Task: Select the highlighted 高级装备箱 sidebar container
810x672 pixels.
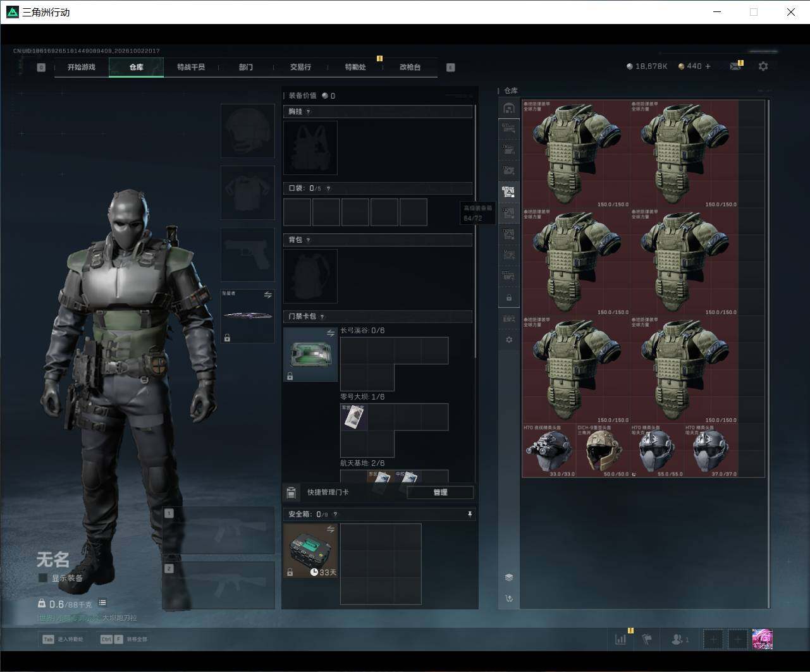Action: click(x=509, y=192)
